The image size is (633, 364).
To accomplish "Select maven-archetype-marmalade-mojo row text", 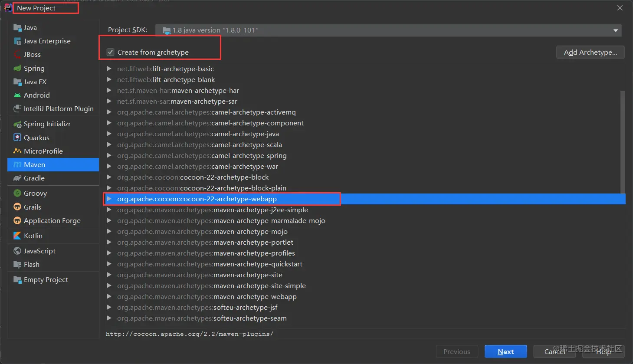I will 221,220.
